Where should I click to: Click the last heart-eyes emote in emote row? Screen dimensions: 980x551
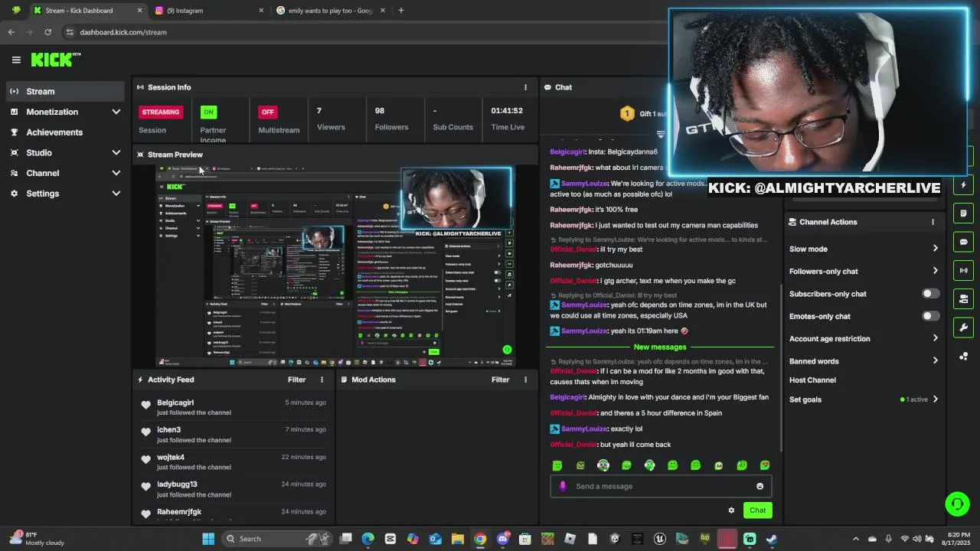tap(765, 465)
